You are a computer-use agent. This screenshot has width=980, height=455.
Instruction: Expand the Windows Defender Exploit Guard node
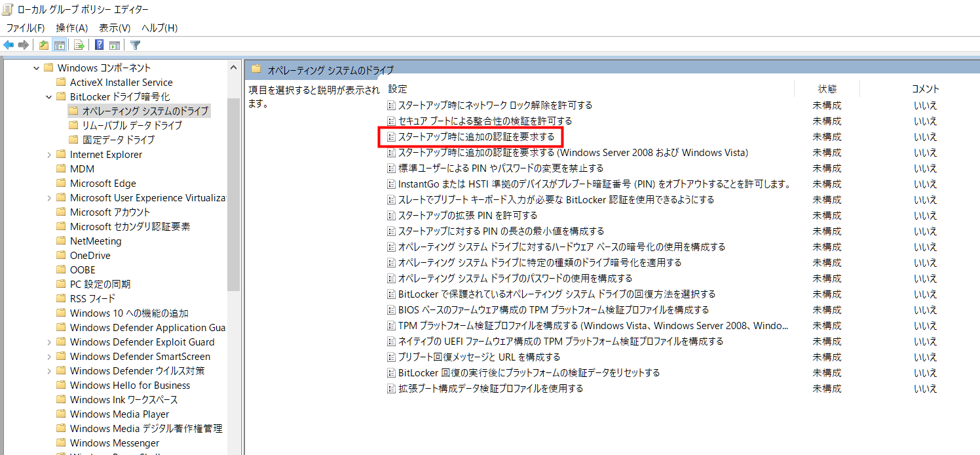tap(49, 342)
